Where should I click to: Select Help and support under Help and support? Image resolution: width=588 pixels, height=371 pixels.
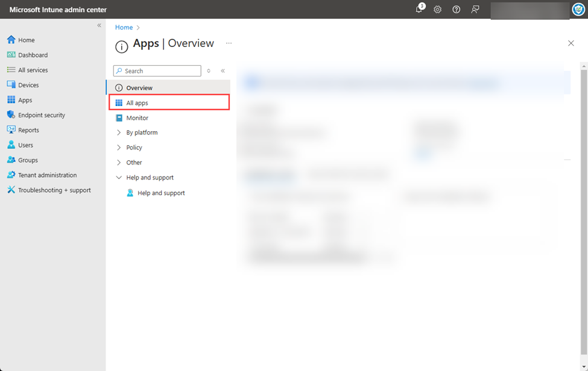click(x=160, y=192)
